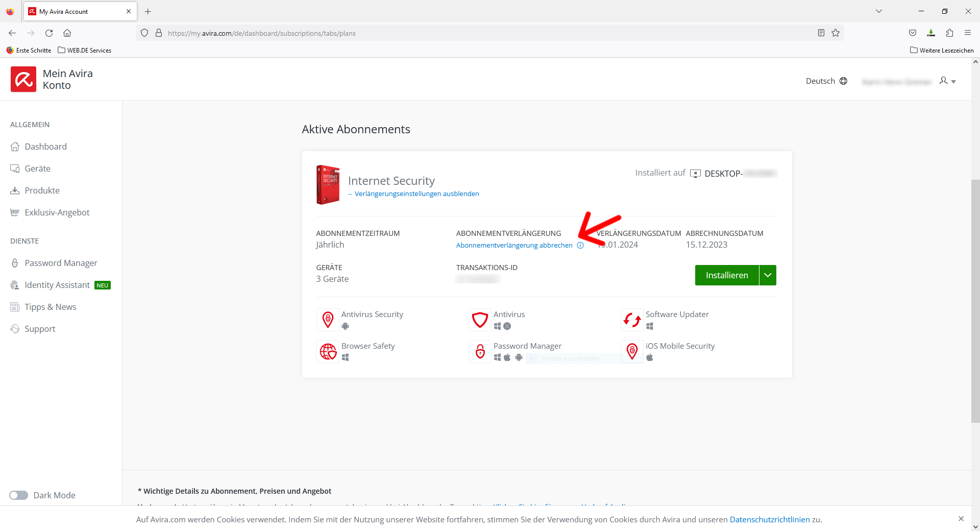The image size is (980, 531).
Task: Open Identity Assistant service
Action: [x=51, y=285]
